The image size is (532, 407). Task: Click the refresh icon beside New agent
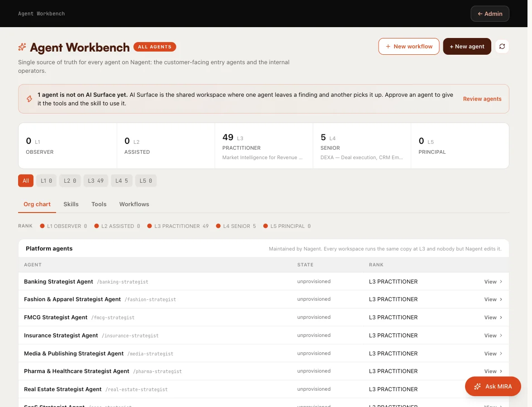502,47
